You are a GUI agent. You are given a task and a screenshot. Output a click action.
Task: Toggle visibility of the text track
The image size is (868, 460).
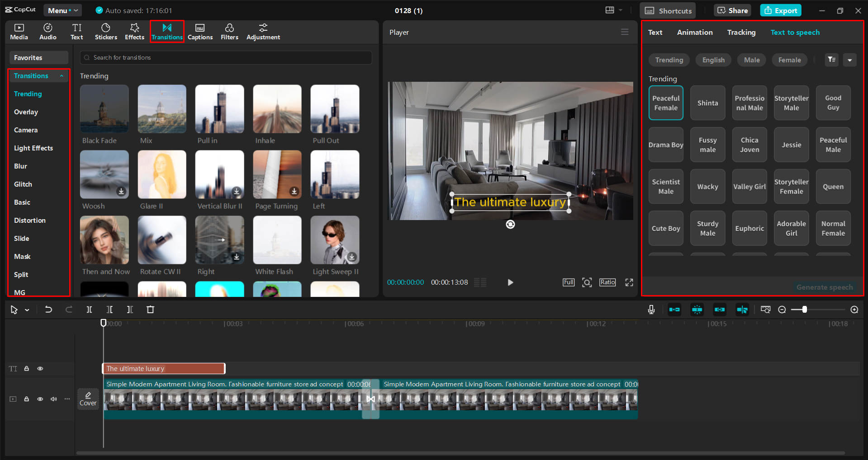click(x=40, y=368)
